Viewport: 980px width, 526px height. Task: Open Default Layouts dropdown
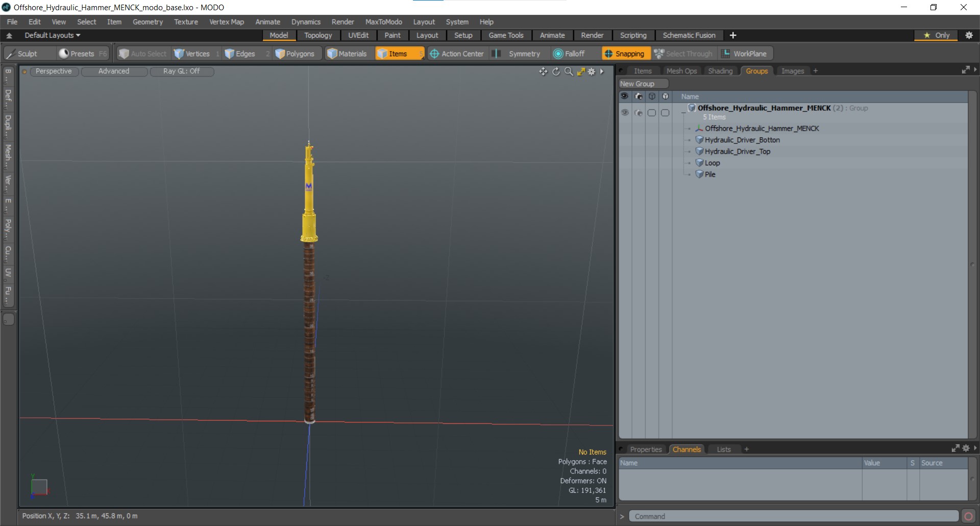click(53, 35)
